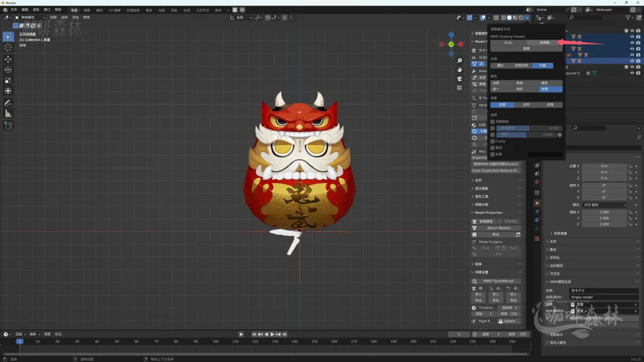Image resolution: width=644 pixels, height=362 pixels.
Task: Click the viewport zoom magnifier icon
Action: click(460, 60)
